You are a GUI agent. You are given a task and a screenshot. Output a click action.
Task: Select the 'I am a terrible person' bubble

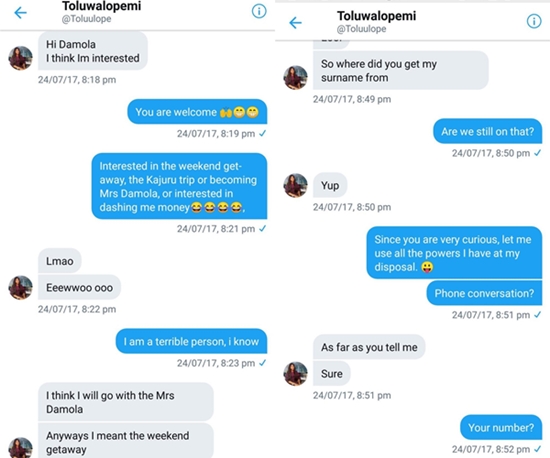[x=192, y=342]
